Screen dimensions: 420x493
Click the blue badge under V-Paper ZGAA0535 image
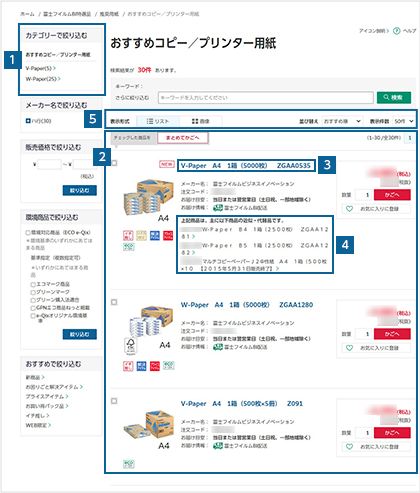[155, 235]
